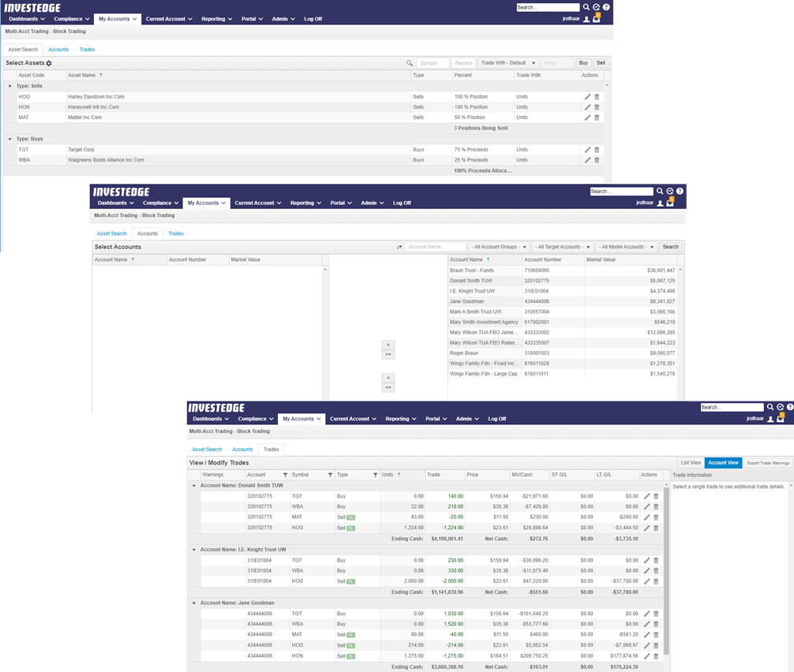The image size is (794, 672).
Task: Edit the MAT Mattel asset row
Action: (x=587, y=118)
